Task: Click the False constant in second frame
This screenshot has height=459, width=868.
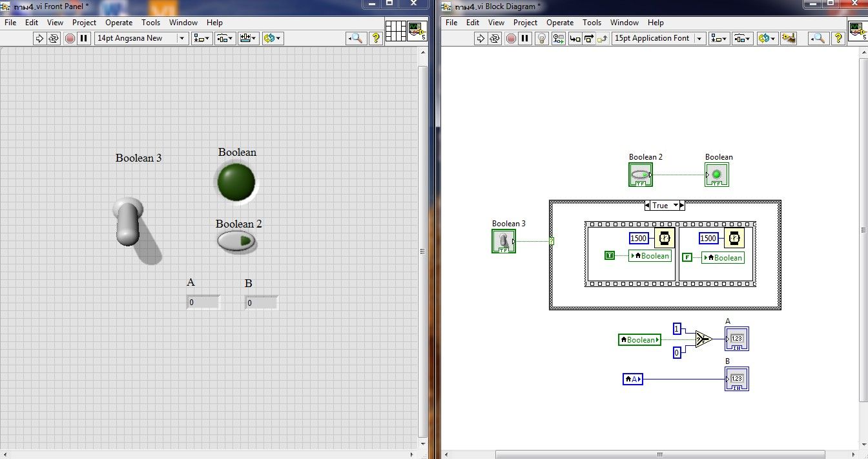Action: click(x=687, y=257)
